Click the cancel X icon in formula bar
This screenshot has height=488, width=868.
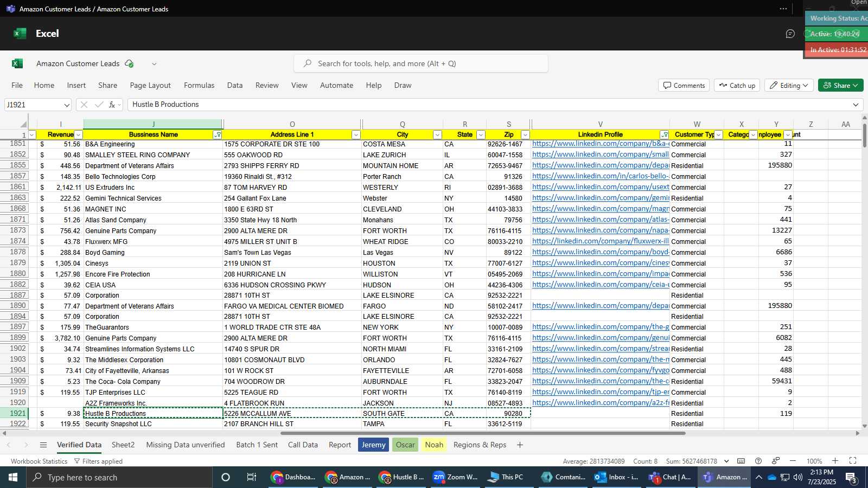(x=84, y=105)
